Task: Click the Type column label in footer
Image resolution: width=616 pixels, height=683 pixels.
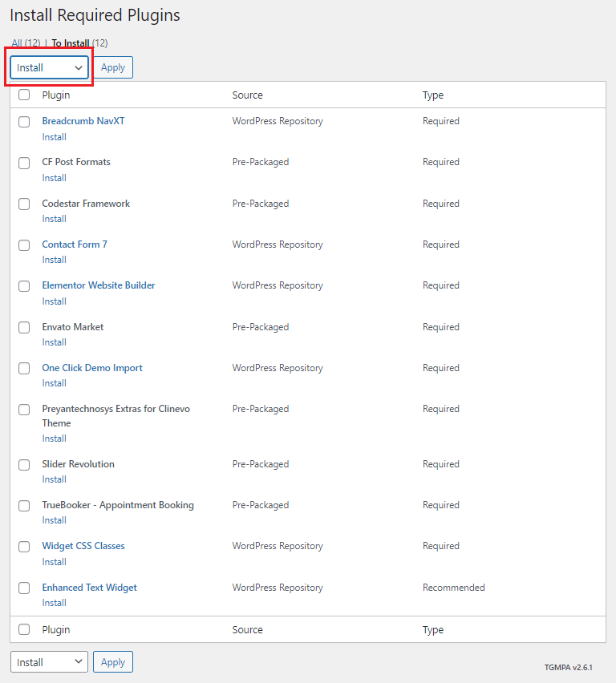Action: (433, 629)
